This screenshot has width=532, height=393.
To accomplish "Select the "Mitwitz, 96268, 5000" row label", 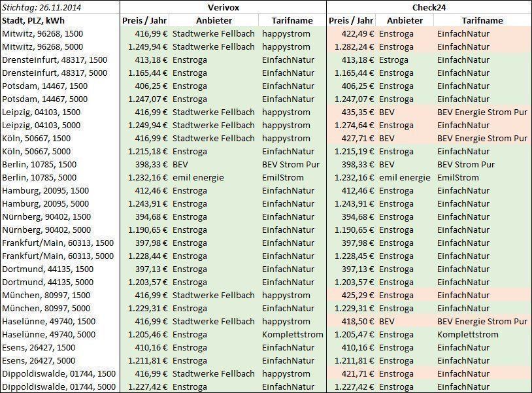I will click(42, 47).
